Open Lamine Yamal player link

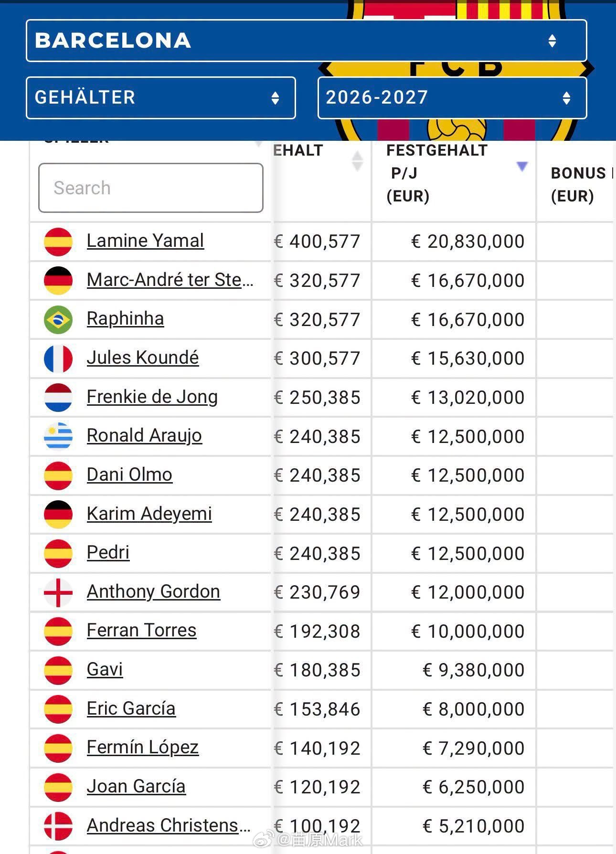point(145,241)
